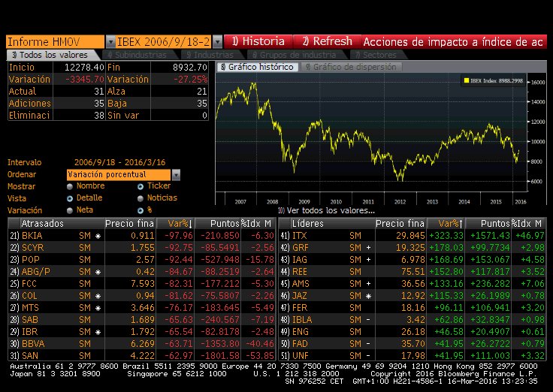Open the Informe HMOV dropdown arrow

(110, 42)
